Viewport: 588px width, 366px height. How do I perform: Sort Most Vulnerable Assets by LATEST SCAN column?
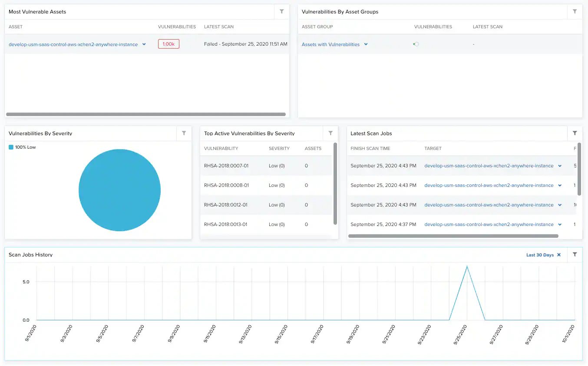click(219, 27)
